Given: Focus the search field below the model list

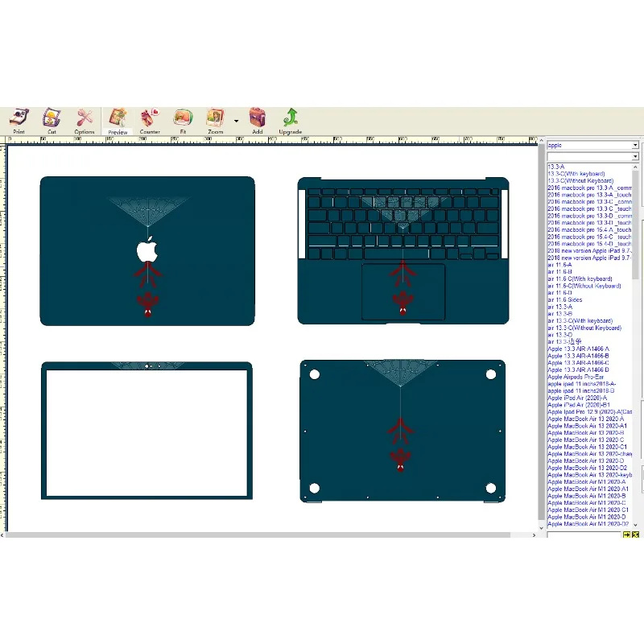Looking at the screenshot, I should (x=584, y=535).
